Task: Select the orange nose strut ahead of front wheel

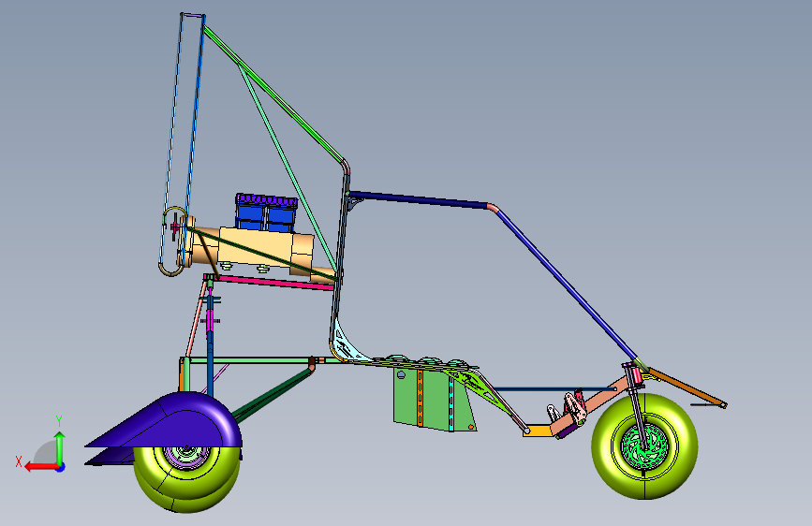Action: tap(686, 387)
